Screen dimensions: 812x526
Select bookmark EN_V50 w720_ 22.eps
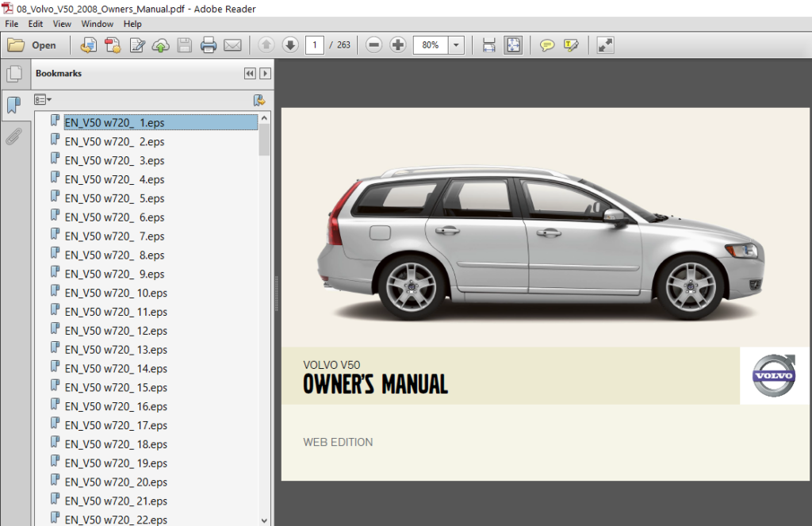(116, 520)
